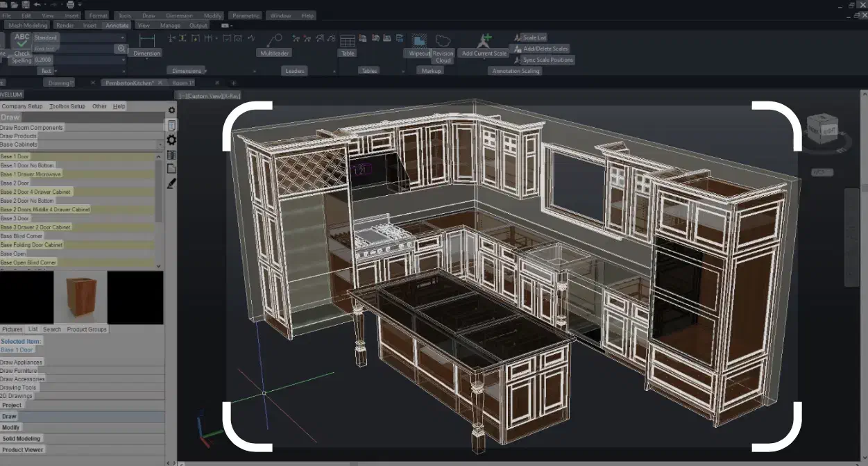
Task: Insert a Table from the ribbon
Action: (x=347, y=41)
